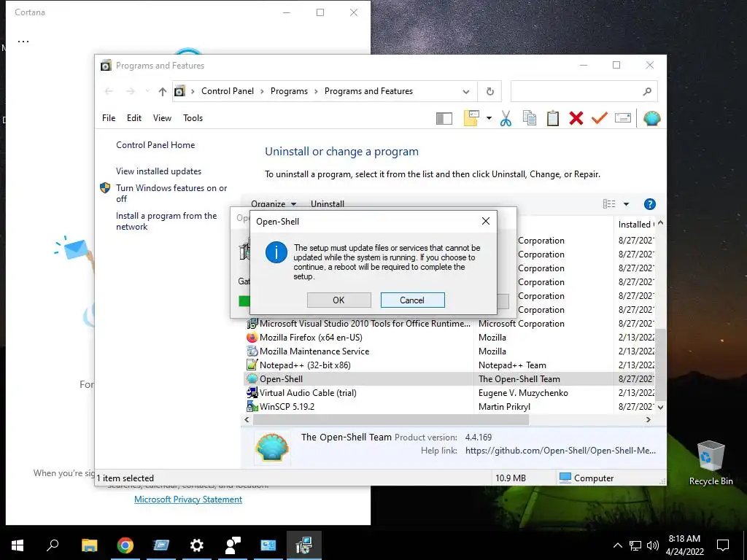Screen dimensions: 747x560
Task: Select Notepad++ (32-bit x86) row
Action: tap(450, 365)
